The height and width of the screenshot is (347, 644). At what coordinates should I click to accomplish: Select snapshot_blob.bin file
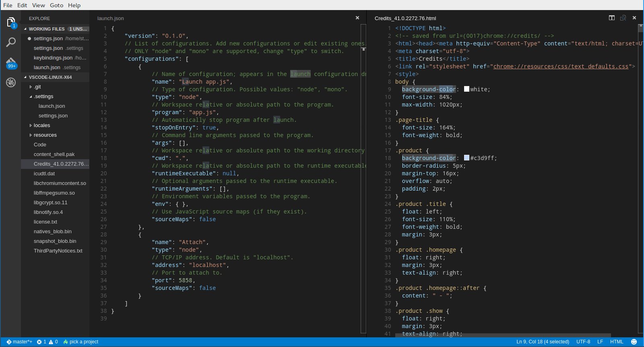(55, 241)
